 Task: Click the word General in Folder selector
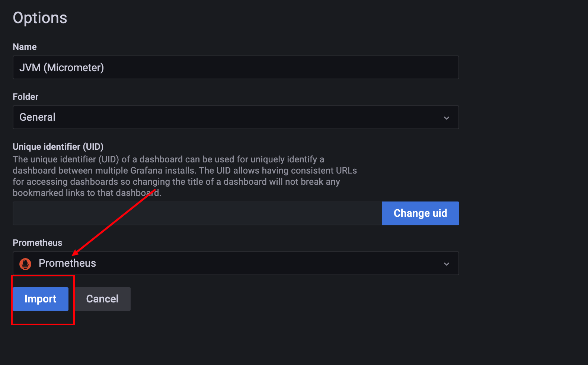[x=37, y=117]
